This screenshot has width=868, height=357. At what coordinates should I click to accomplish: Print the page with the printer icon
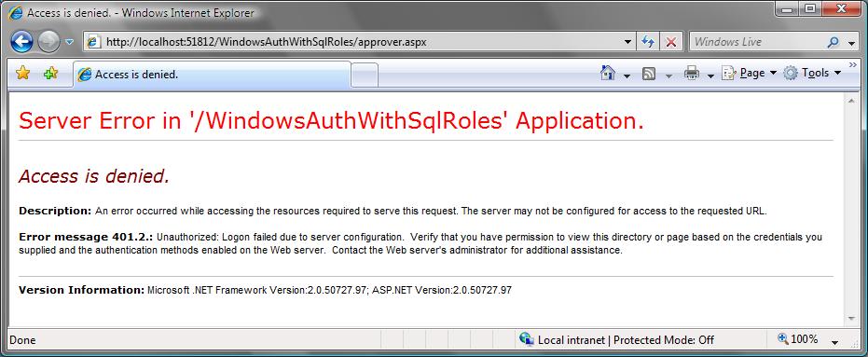tap(692, 74)
